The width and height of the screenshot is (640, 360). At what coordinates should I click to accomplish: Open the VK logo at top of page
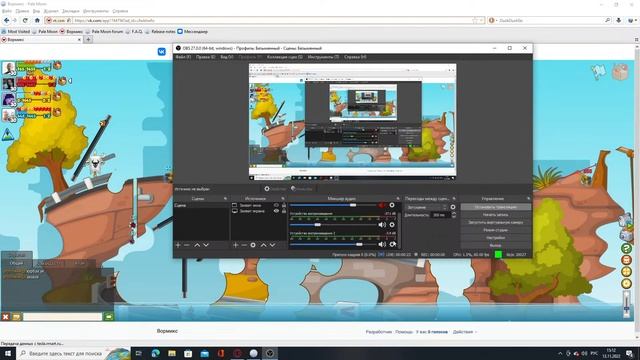click(162, 51)
